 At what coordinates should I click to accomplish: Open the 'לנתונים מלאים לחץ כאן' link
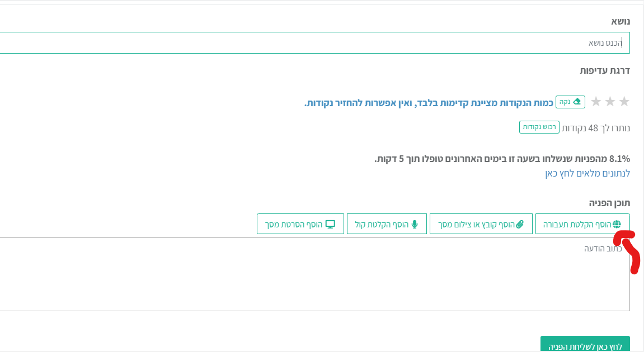tap(587, 174)
